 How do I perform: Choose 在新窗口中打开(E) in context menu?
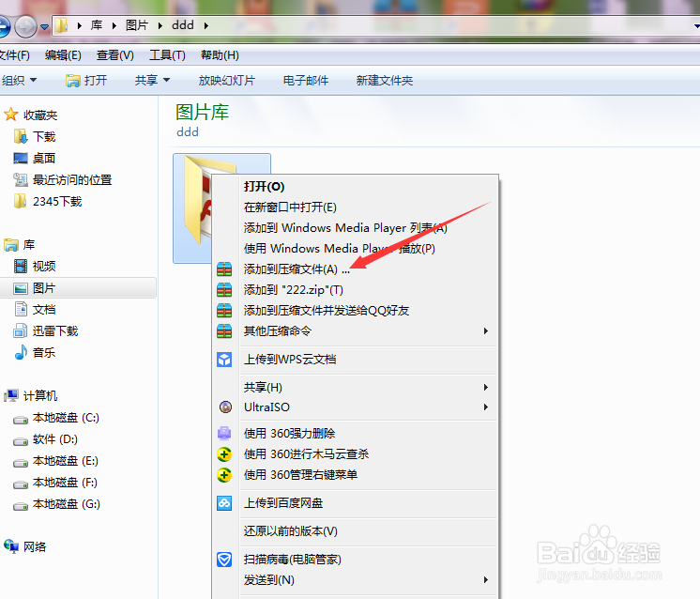[x=355, y=207]
